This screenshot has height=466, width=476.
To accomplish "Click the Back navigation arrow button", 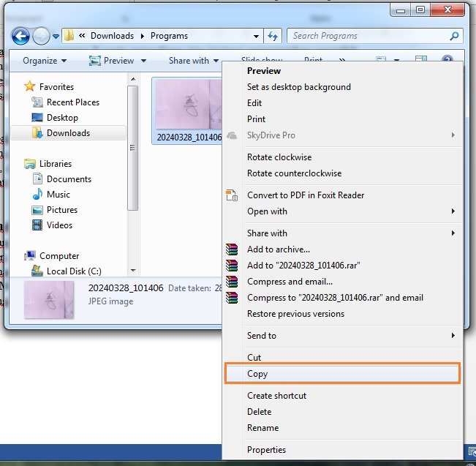I will 20,36.
